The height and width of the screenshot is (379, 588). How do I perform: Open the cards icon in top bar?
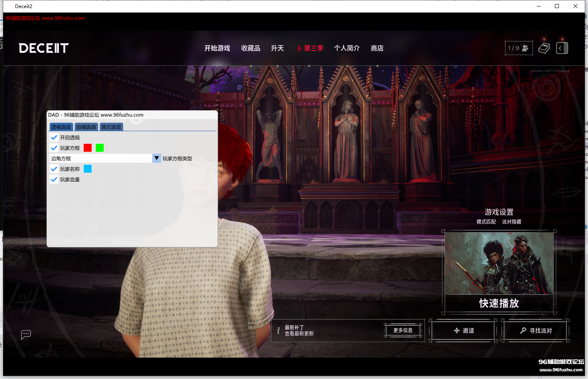click(x=544, y=48)
